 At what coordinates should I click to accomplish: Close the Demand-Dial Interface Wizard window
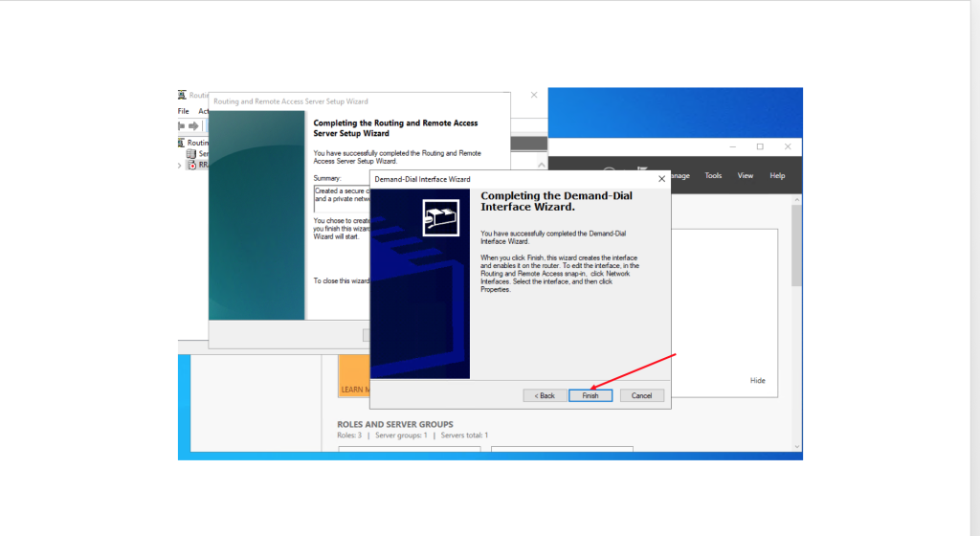[660, 179]
